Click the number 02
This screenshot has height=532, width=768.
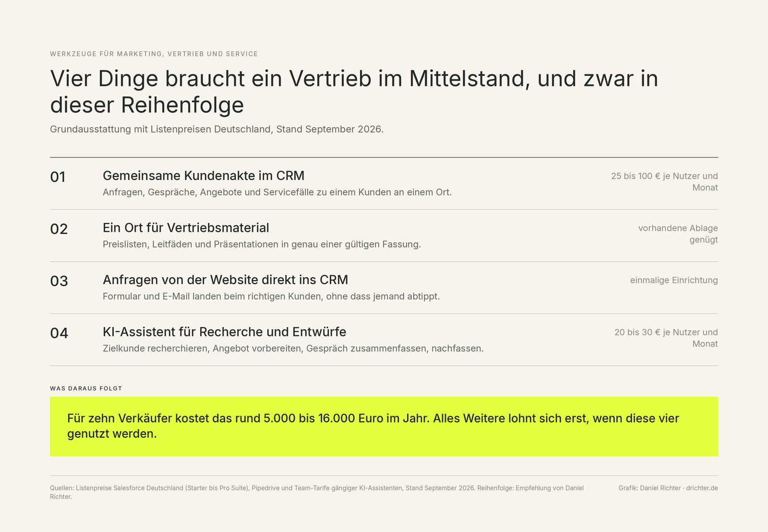point(59,229)
